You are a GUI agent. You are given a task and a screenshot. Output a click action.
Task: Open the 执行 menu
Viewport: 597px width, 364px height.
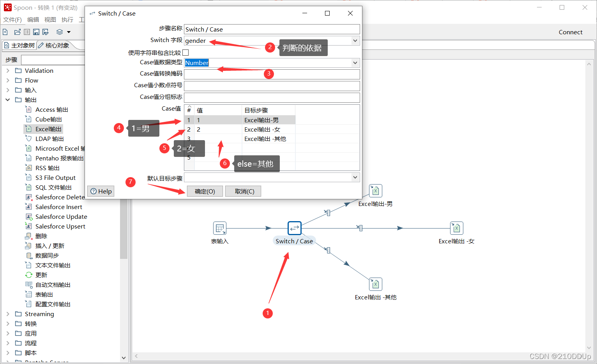tap(67, 19)
